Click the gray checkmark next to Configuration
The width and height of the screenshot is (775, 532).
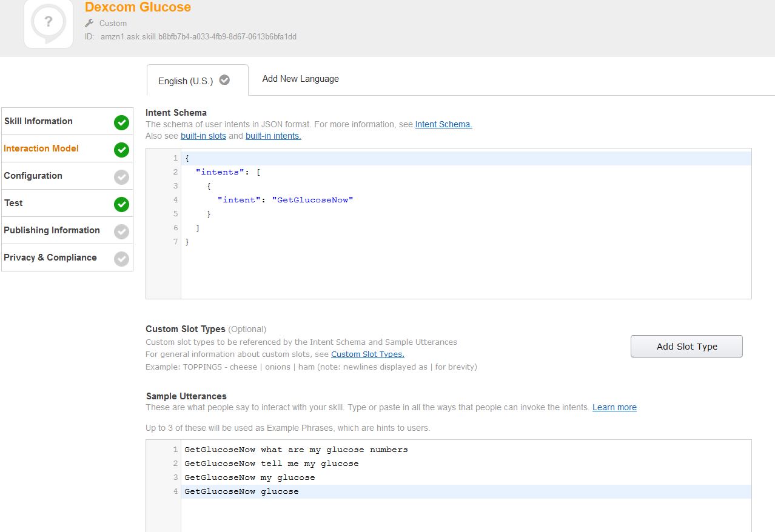tap(121, 177)
